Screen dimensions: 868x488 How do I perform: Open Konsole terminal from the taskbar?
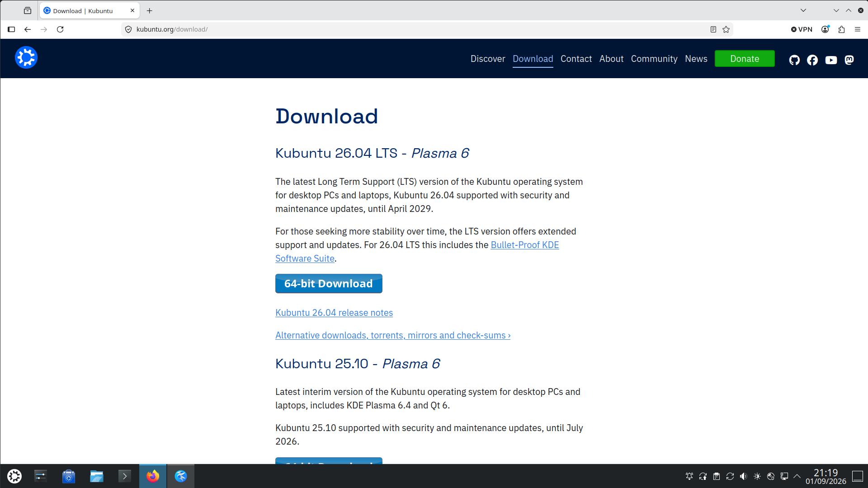125,476
